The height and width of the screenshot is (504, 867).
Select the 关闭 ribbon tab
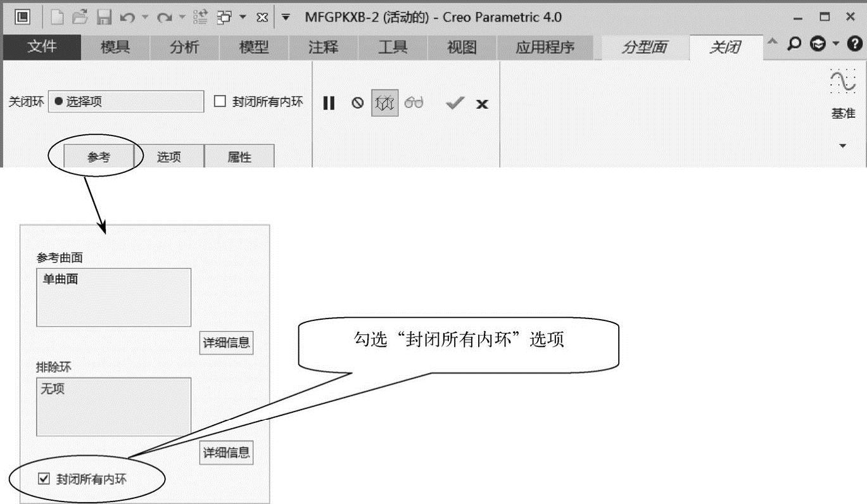[x=726, y=47]
